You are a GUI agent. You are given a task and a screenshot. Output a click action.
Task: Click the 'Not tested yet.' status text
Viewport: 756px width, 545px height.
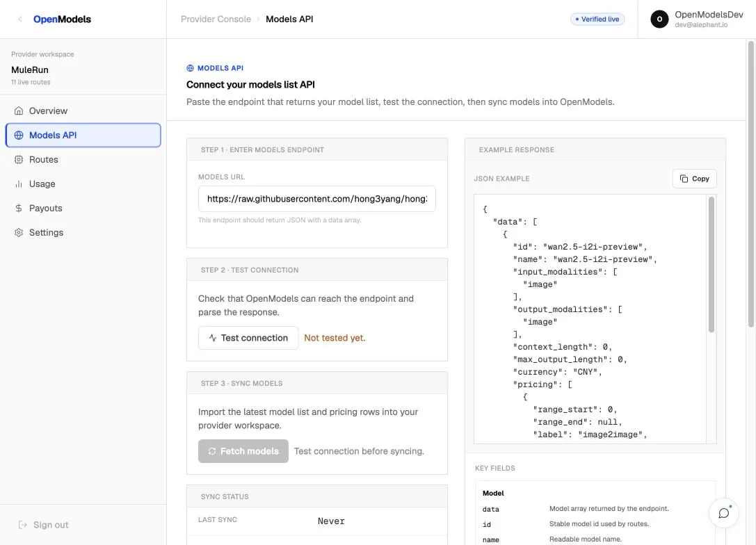pyautogui.click(x=335, y=339)
